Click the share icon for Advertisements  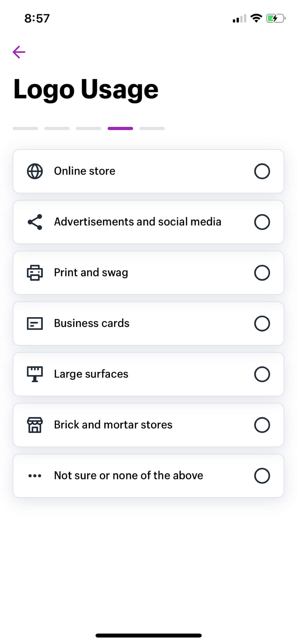(x=35, y=222)
